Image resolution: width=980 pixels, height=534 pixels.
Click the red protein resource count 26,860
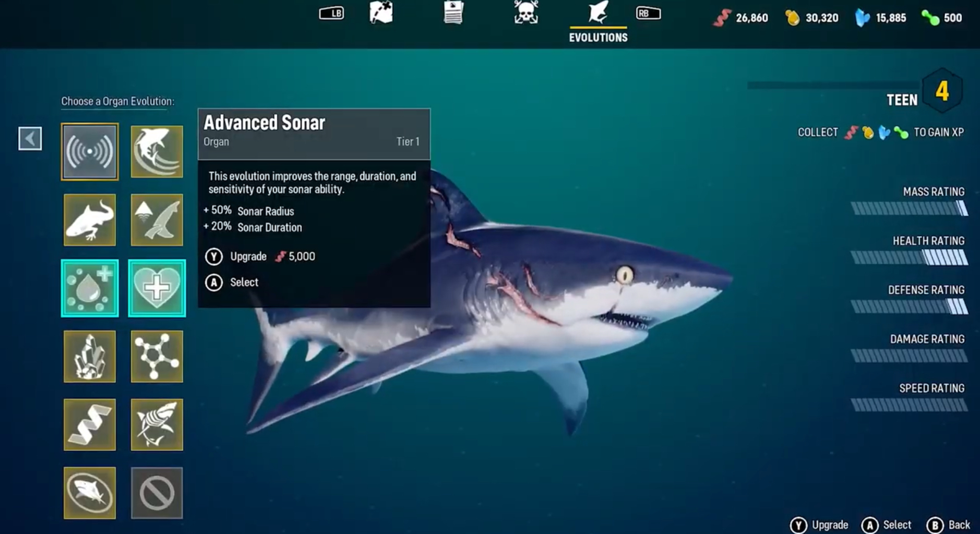click(740, 18)
